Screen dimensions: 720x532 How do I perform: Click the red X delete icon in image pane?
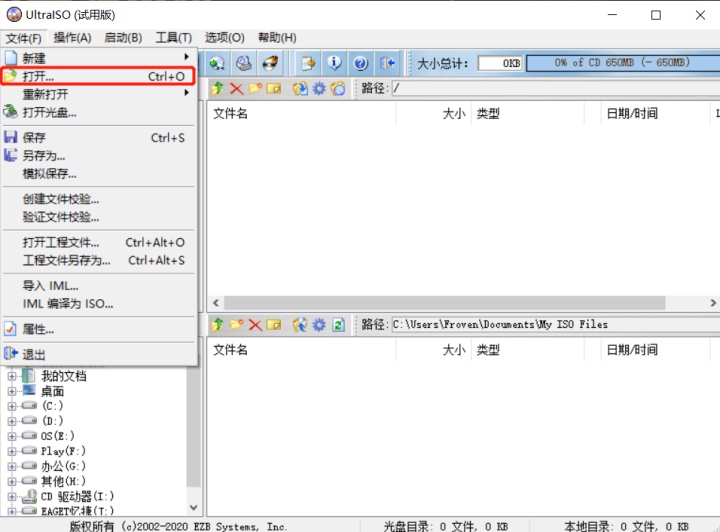[x=236, y=88]
